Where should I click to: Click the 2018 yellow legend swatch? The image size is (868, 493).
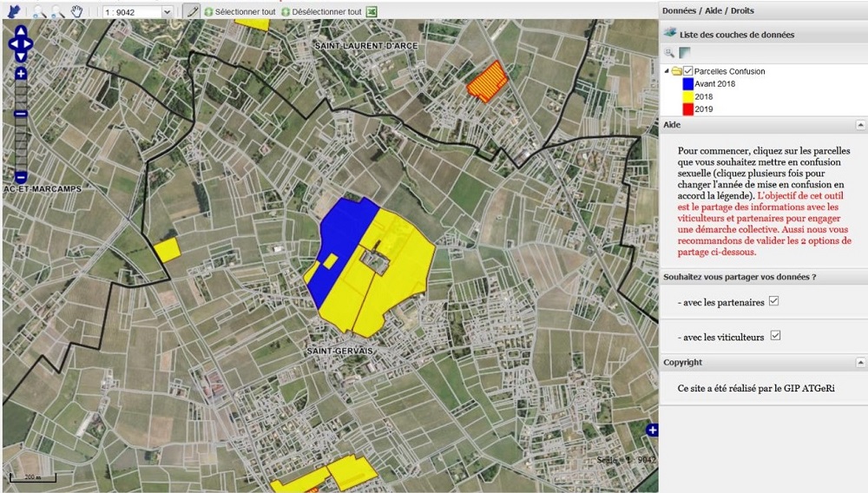(x=688, y=97)
